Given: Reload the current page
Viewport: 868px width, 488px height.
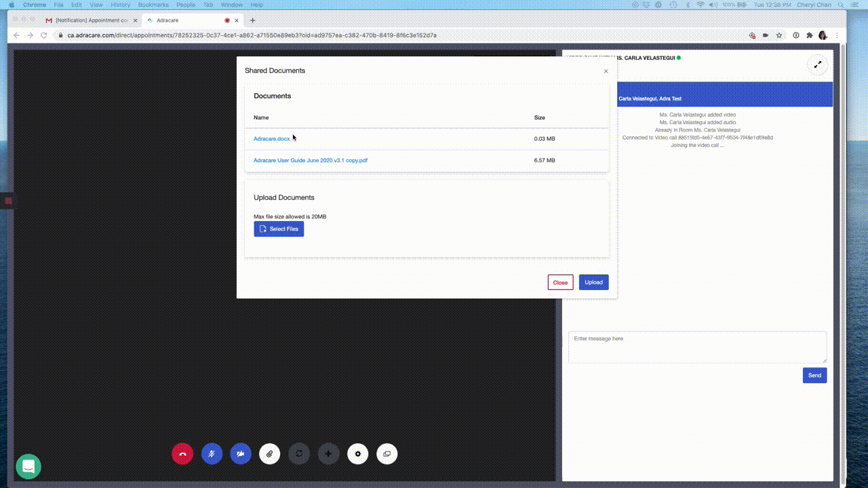Looking at the screenshot, I should click(x=44, y=35).
